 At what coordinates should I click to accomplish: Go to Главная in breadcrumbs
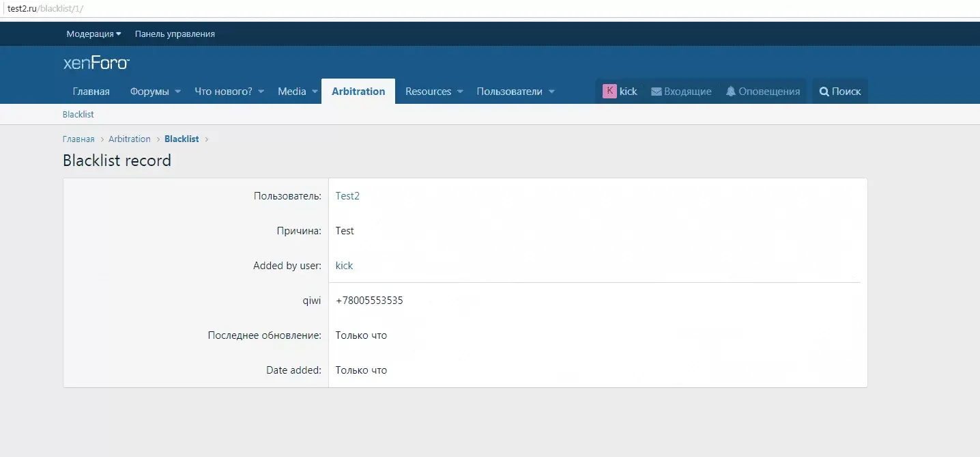point(78,139)
